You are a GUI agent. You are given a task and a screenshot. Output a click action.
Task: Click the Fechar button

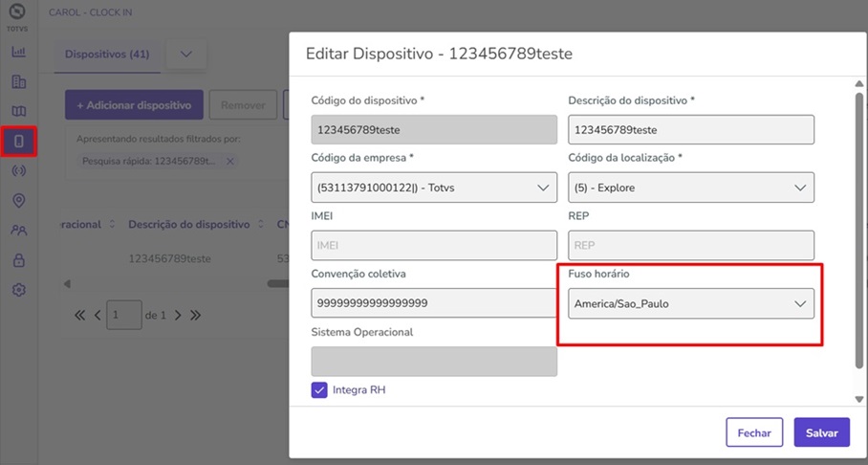point(754,432)
